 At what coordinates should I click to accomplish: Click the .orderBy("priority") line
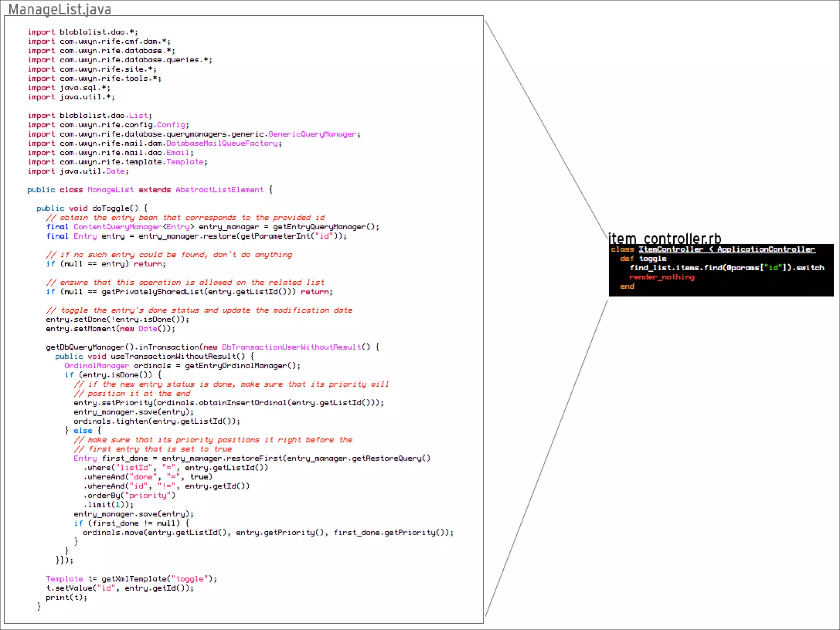pyautogui.click(x=129, y=495)
